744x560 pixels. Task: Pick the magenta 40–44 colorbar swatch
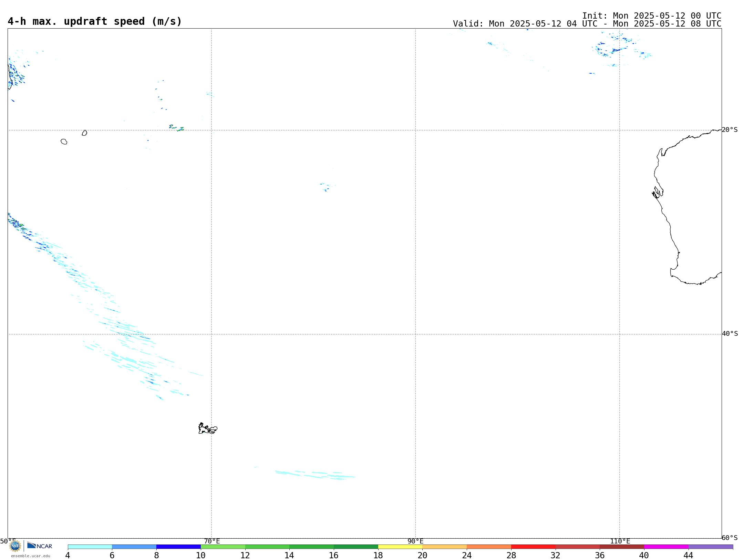666,547
